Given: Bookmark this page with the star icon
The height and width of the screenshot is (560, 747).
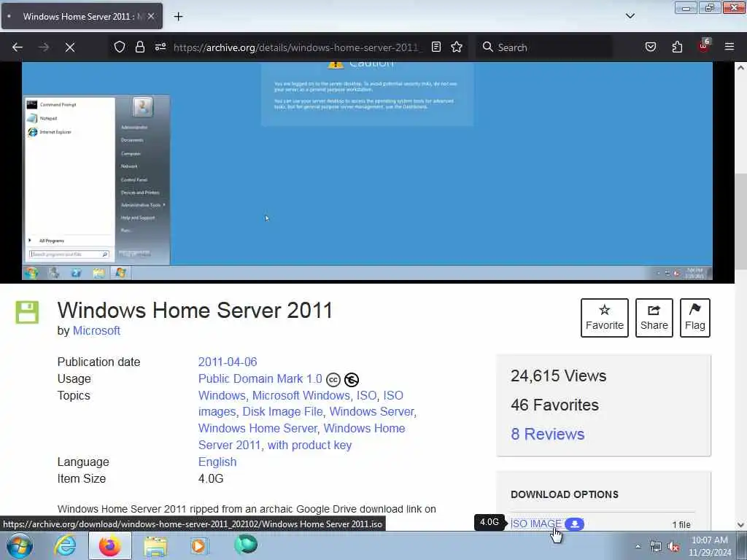Looking at the screenshot, I should pos(457,47).
